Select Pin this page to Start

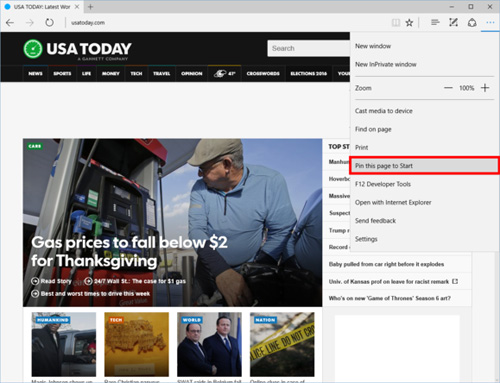pyautogui.click(x=424, y=166)
